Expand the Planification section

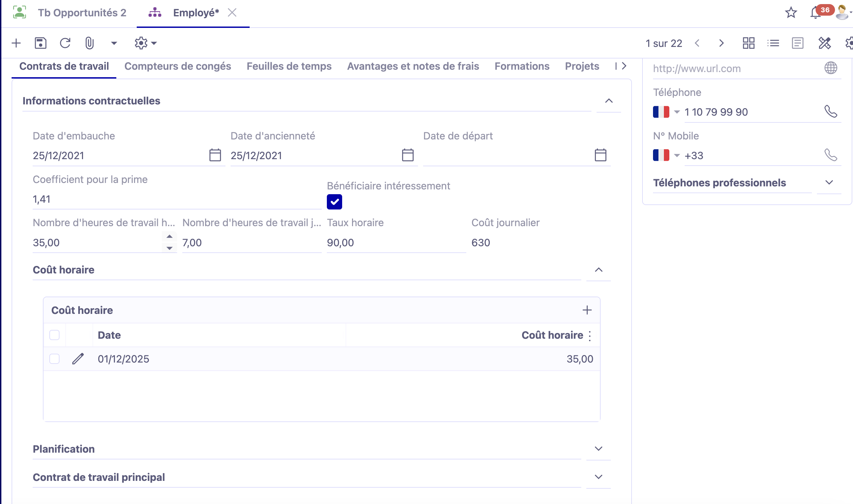(x=598, y=449)
